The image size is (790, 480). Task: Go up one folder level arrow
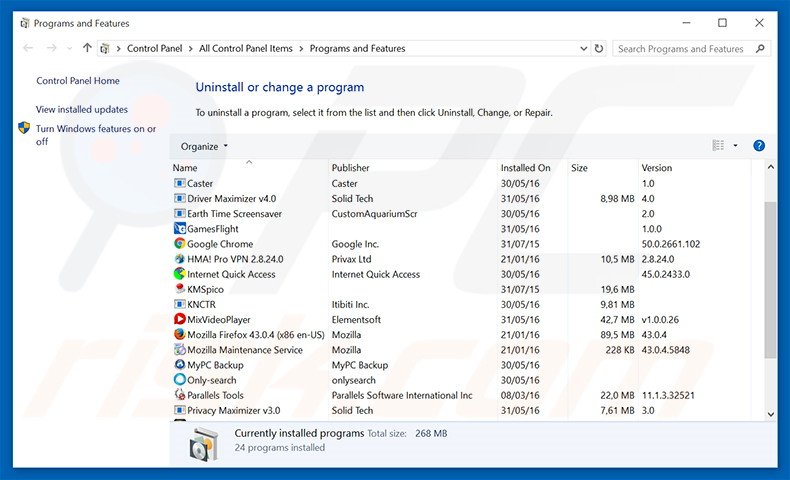tap(87, 48)
